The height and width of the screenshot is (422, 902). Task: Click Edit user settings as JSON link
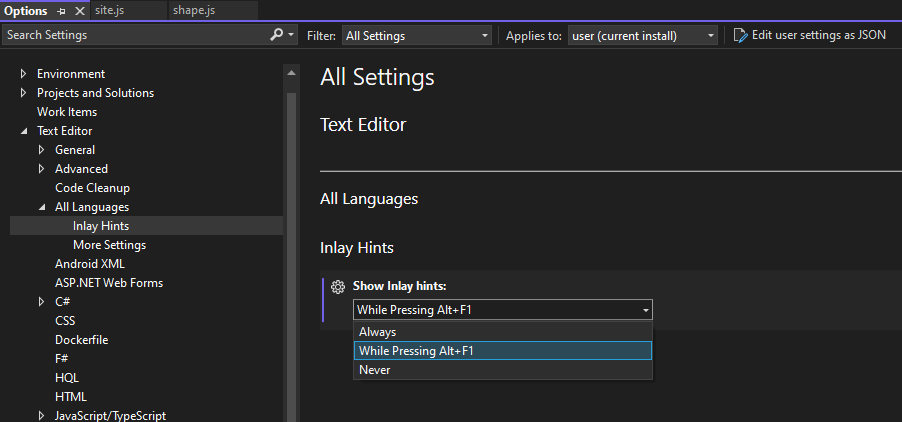[x=816, y=35]
